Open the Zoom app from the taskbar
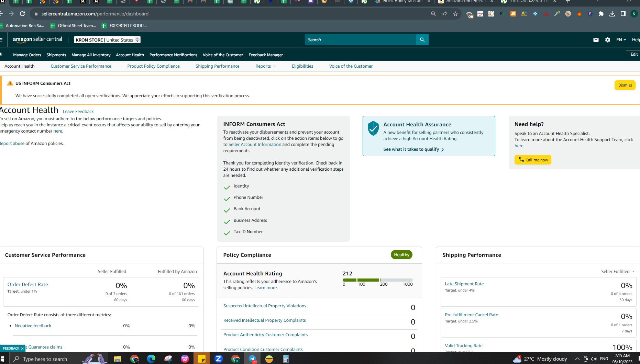Screen dimensions: 640x364 tap(219, 359)
